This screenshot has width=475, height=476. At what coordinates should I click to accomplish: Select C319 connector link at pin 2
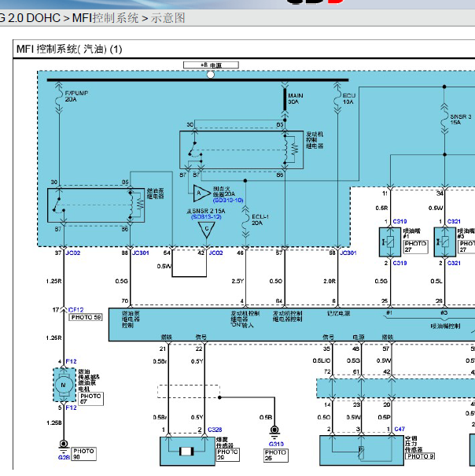point(400,264)
